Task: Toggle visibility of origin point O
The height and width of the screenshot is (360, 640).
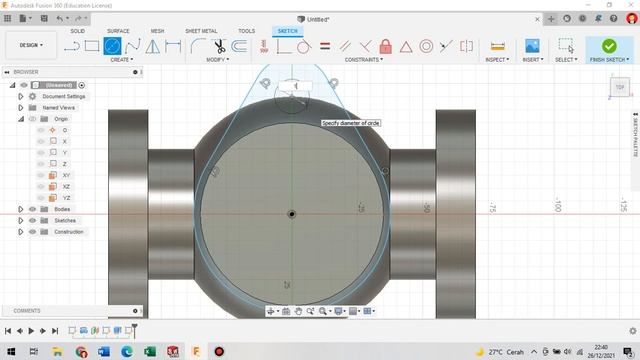Action: [40, 130]
